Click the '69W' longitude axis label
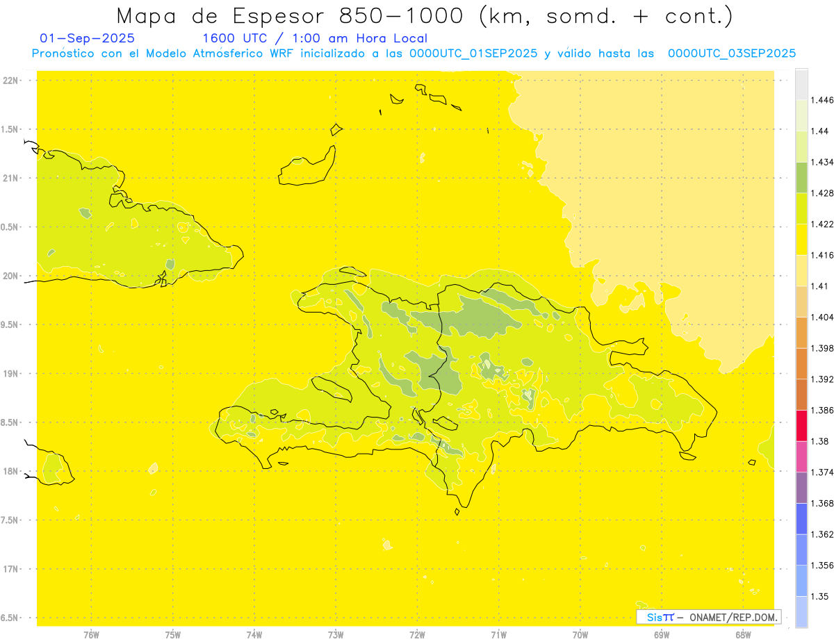 pyautogui.click(x=662, y=635)
